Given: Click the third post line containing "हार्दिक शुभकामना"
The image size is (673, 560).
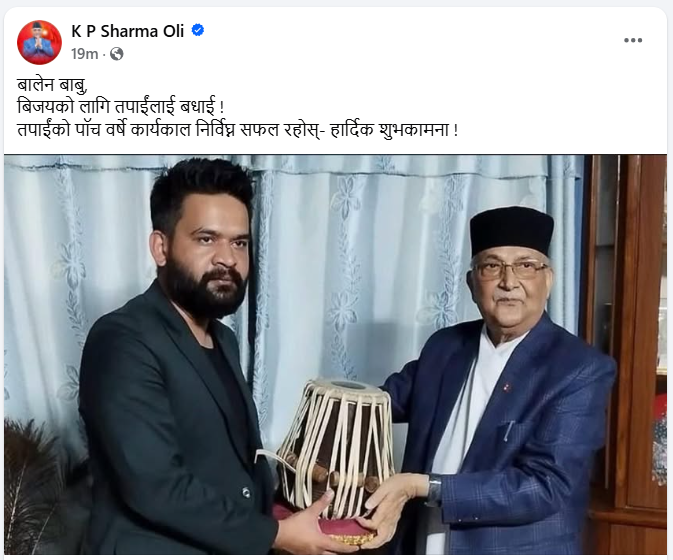Looking at the screenshot, I should (x=237, y=130).
